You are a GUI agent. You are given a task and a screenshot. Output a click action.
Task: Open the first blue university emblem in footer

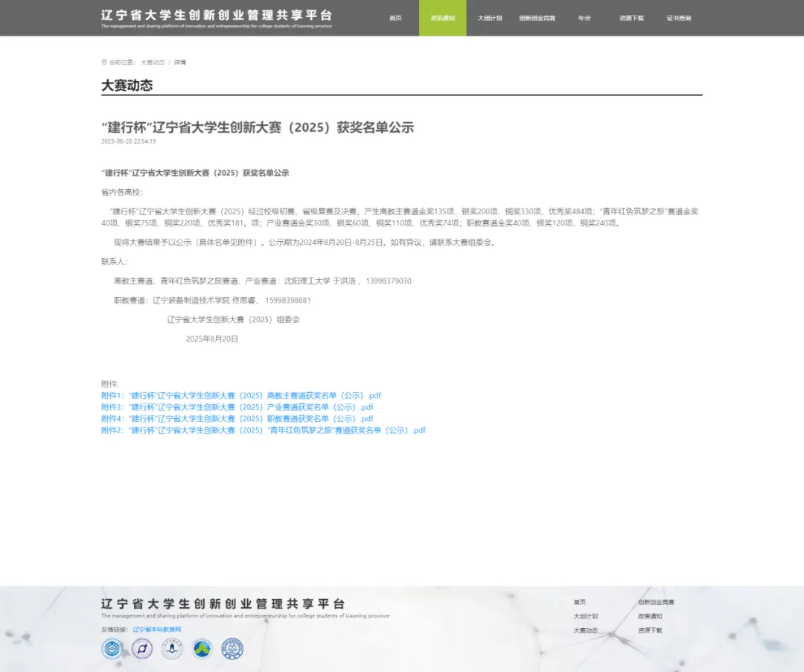coord(112,649)
